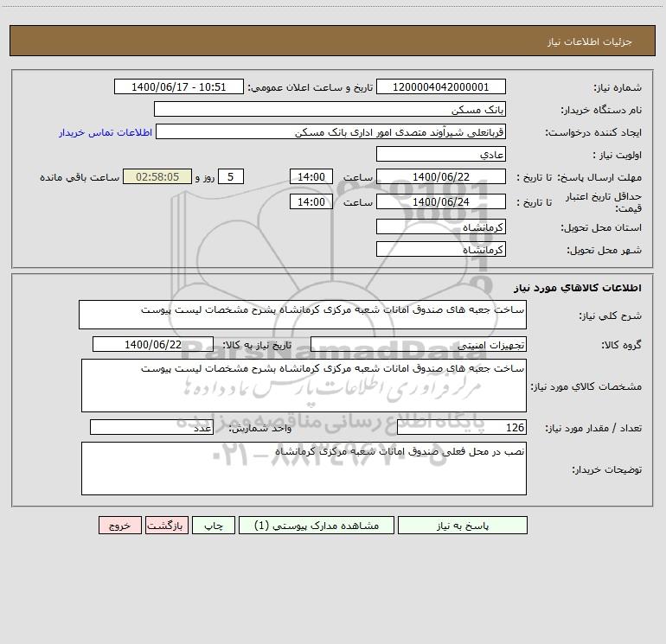Click the شرح کلی نیاز label
Screen dimensions: 666x644
click(611, 316)
